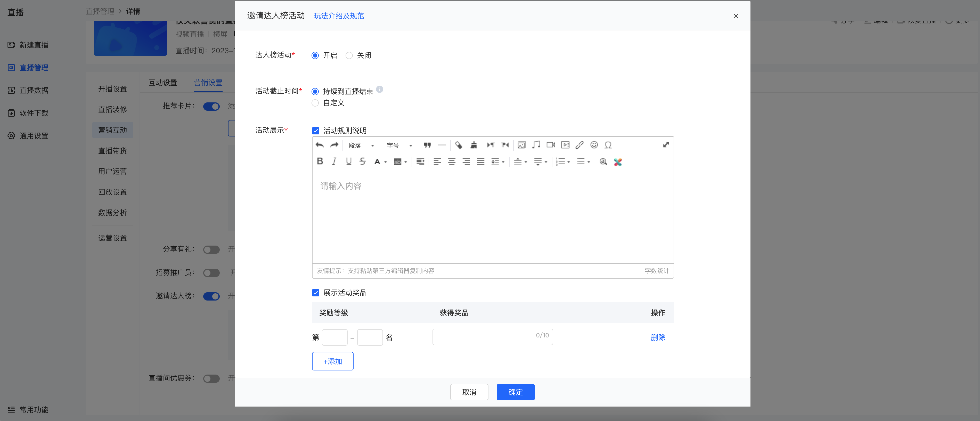Open the 字号 font size dropdown
This screenshot has height=421, width=980.
coord(399,145)
